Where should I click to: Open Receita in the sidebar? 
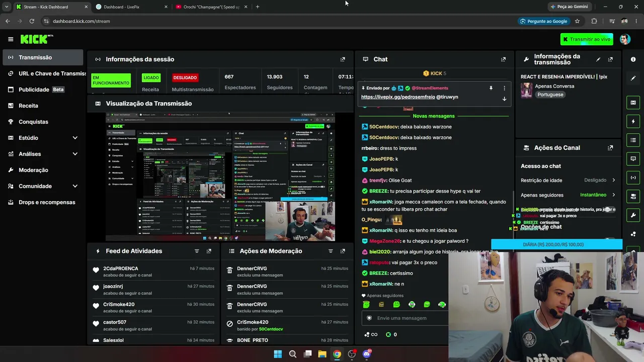42,106
